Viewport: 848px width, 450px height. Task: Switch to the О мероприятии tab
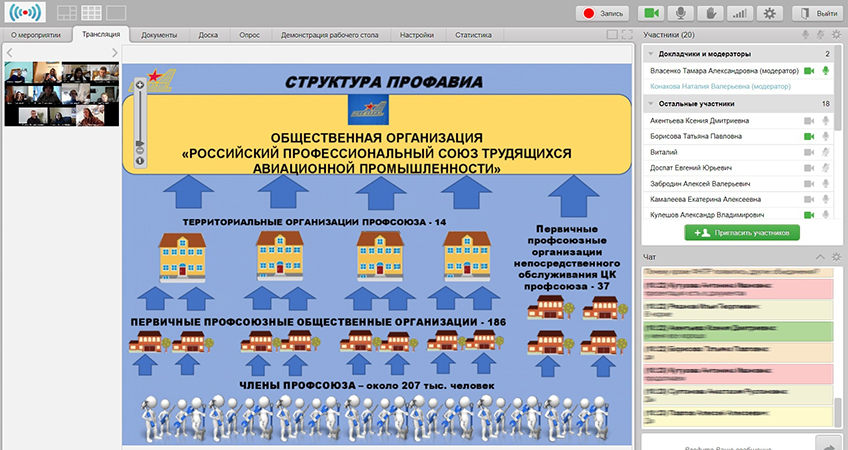36,35
